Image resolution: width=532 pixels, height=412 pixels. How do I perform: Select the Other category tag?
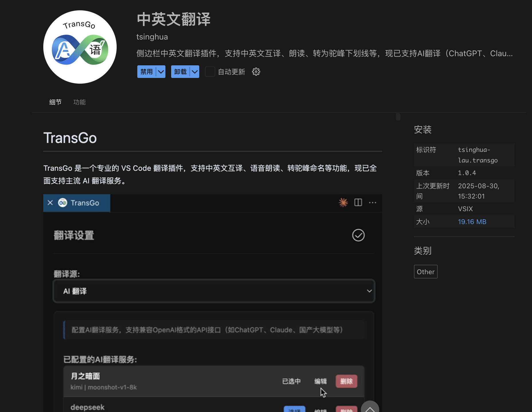pyautogui.click(x=426, y=272)
